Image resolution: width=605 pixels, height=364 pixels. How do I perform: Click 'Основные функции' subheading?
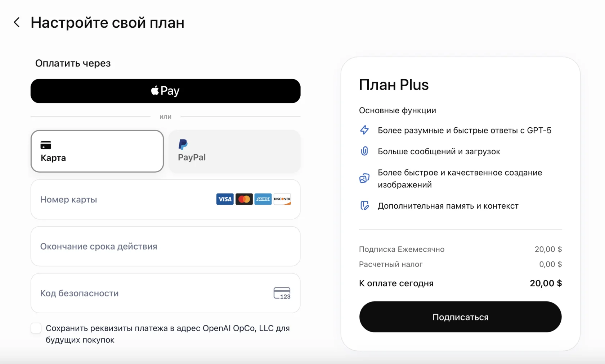pos(397,110)
